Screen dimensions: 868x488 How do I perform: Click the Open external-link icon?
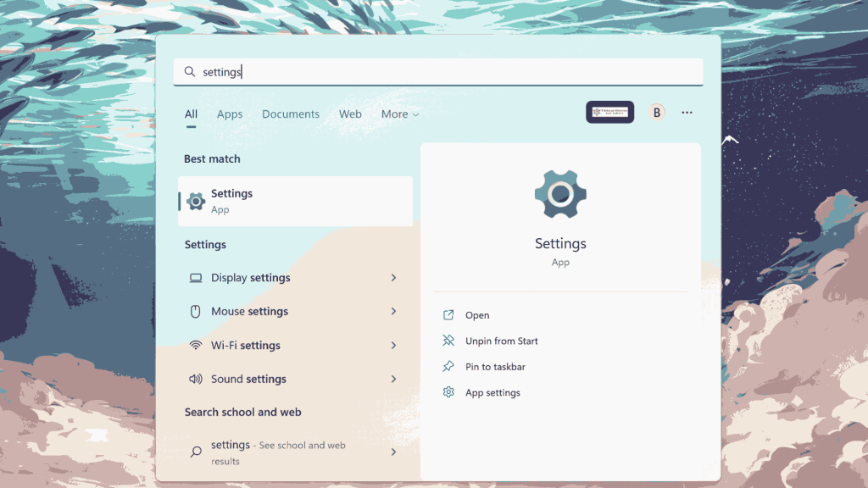click(x=448, y=315)
